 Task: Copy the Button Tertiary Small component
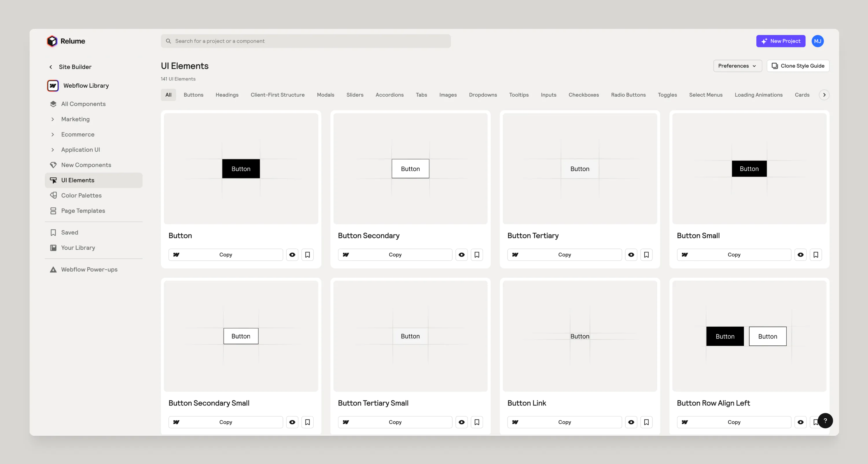click(395, 422)
